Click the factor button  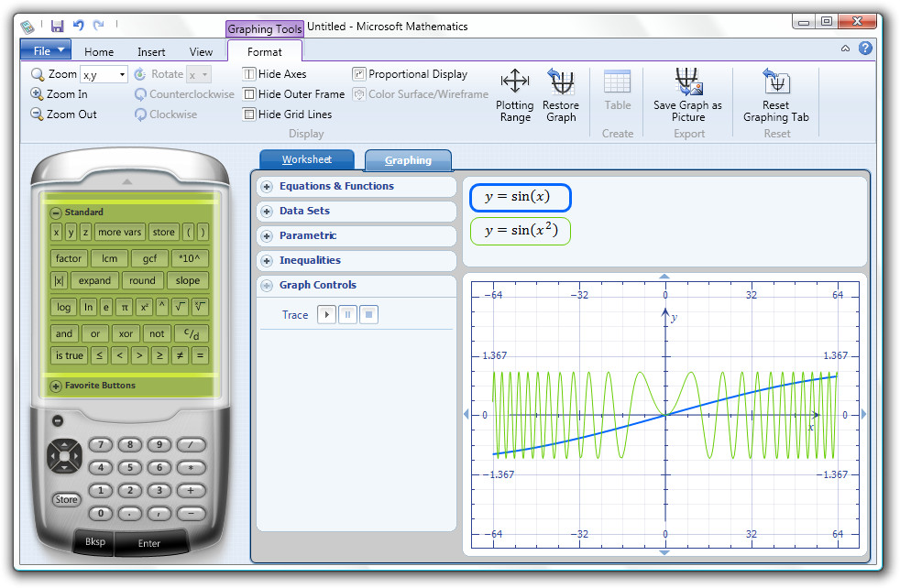(x=69, y=258)
